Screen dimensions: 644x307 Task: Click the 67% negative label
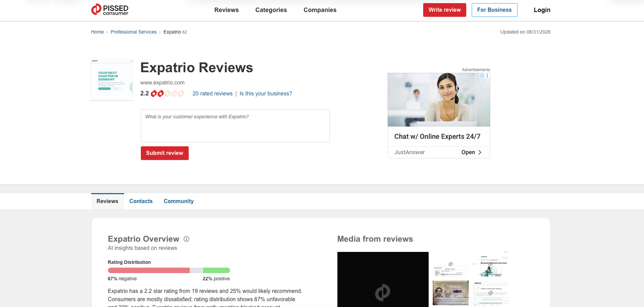(122, 279)
